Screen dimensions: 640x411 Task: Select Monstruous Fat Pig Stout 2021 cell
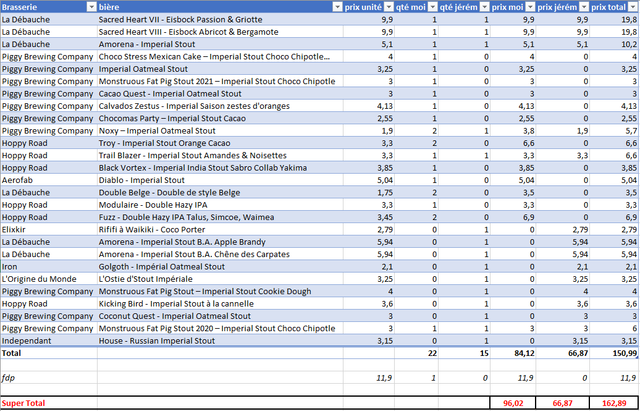(220, 81)
